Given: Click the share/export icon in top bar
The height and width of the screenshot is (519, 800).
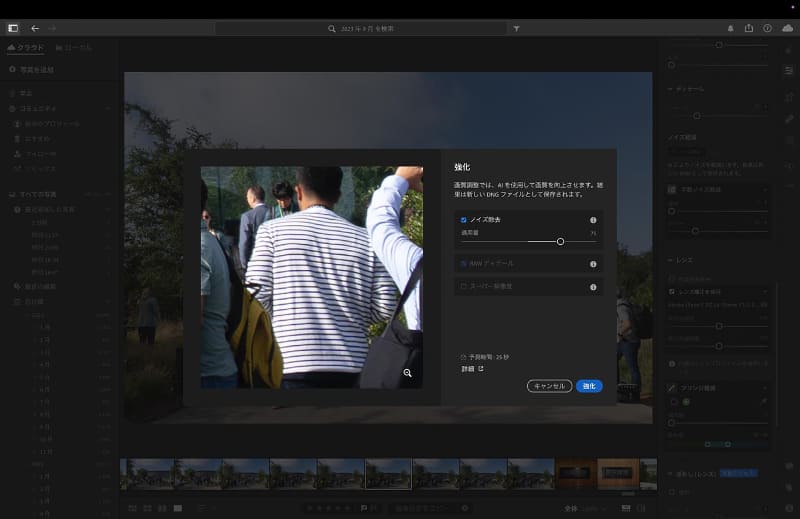Looking at the screenshot, I should pyautogui.click(x=748, y=28).
